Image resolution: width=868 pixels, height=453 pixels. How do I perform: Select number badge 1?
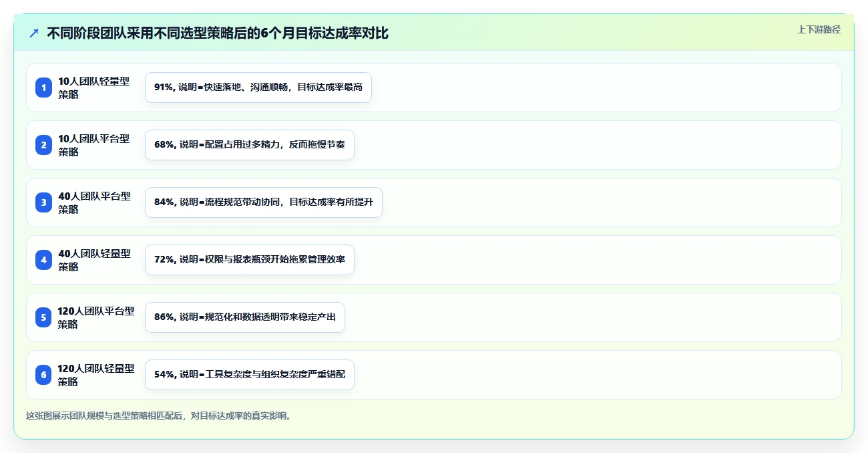43,88
